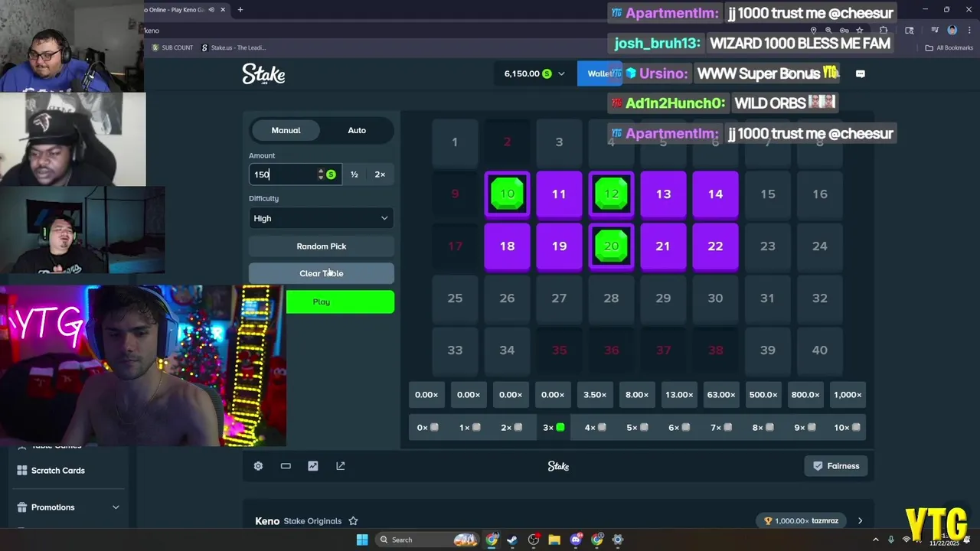
Task: Toggle selected tile 22
Action: point(715,246)
